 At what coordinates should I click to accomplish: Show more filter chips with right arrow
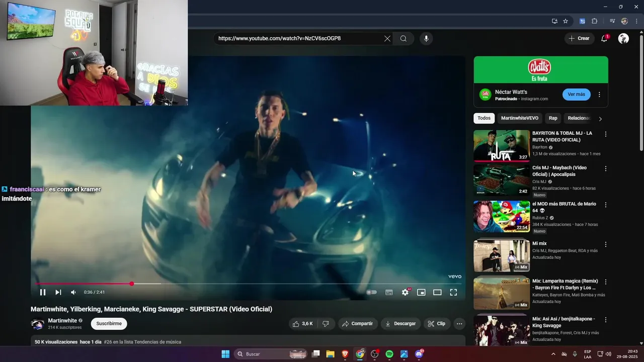point(600,119)
